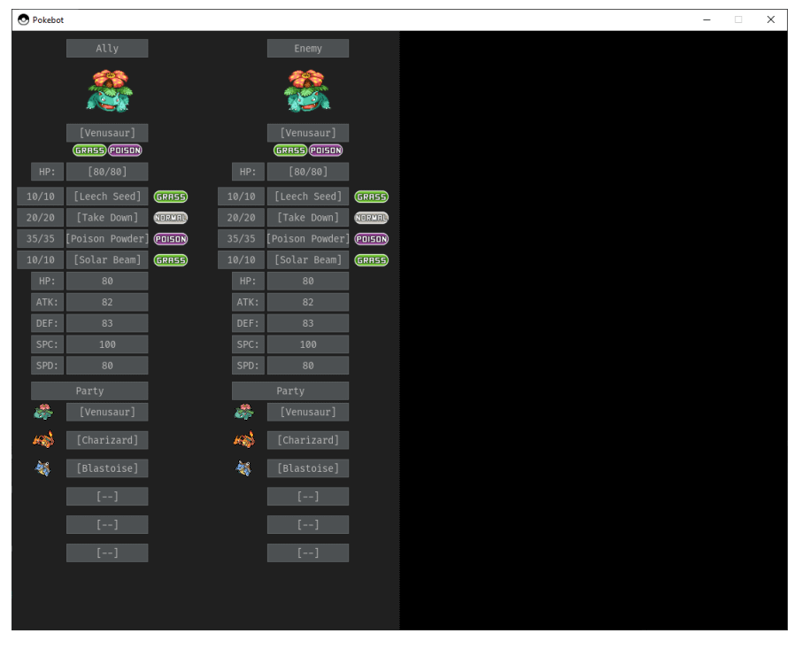Click Enemy party Charizard icon

(244, 440)
